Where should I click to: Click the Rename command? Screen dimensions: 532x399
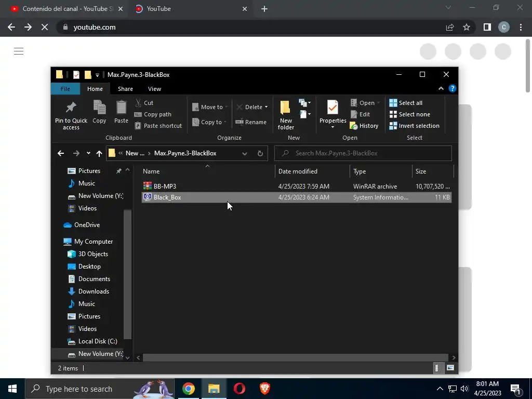point(251,122)
